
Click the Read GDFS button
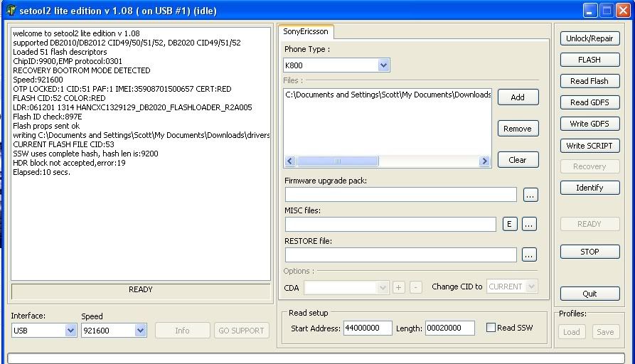pos(589,102)
